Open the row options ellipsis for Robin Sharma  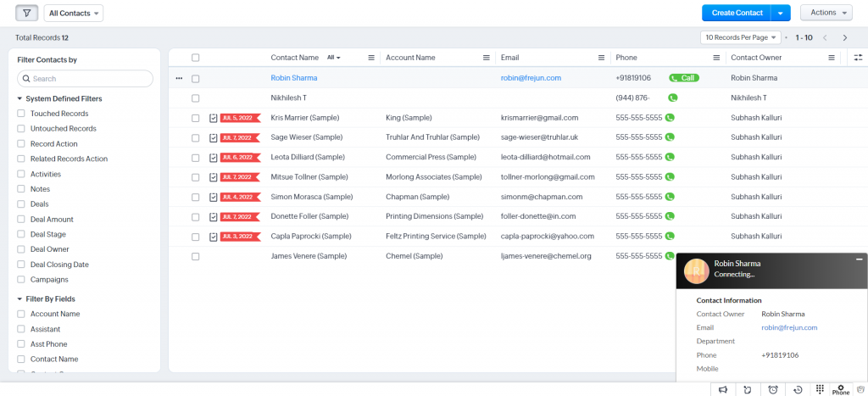tap(179, 78)
